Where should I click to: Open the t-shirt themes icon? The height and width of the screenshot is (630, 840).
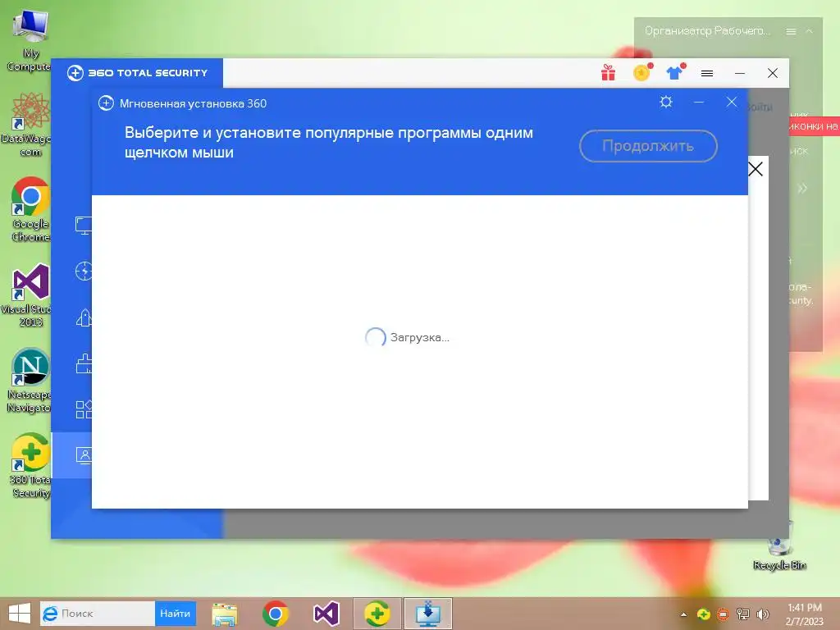point(675,72)
